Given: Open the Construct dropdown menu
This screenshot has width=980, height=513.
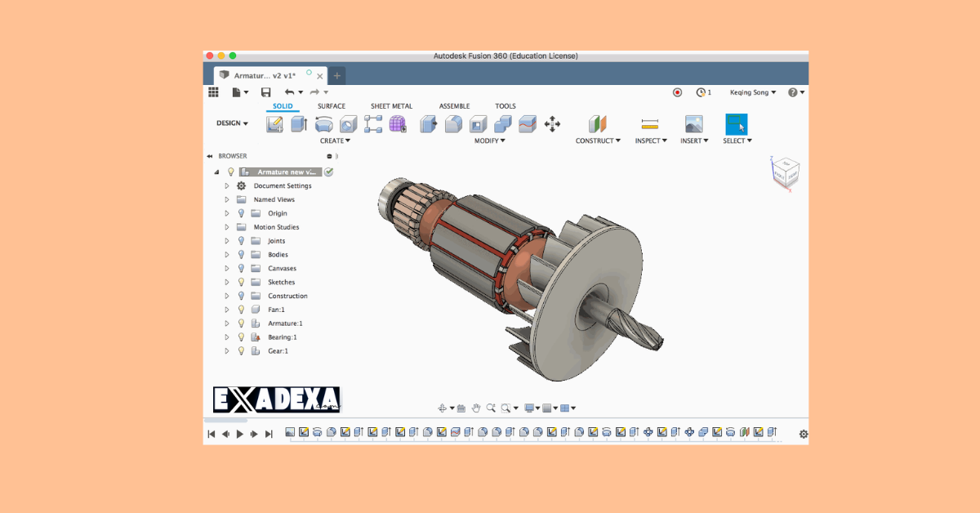Looking at the screenshot, I should tap(598, 141).
